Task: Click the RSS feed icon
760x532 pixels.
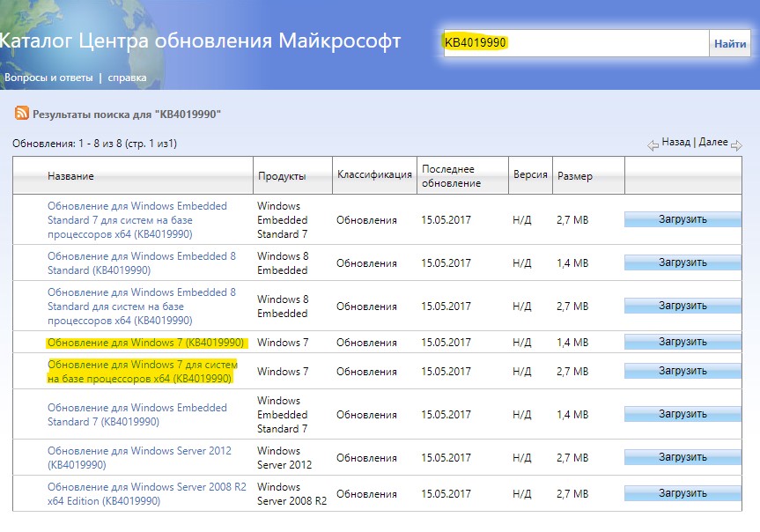Action: [x=22, y=113]
